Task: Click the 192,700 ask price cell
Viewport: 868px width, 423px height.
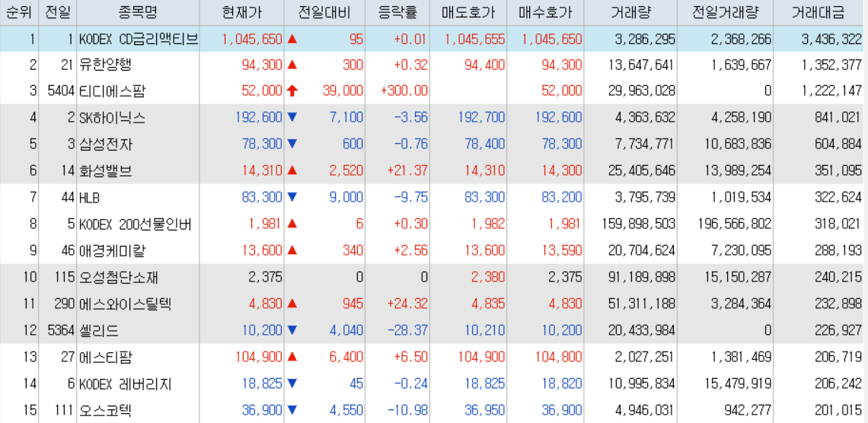Action: [x=482, y=118]
